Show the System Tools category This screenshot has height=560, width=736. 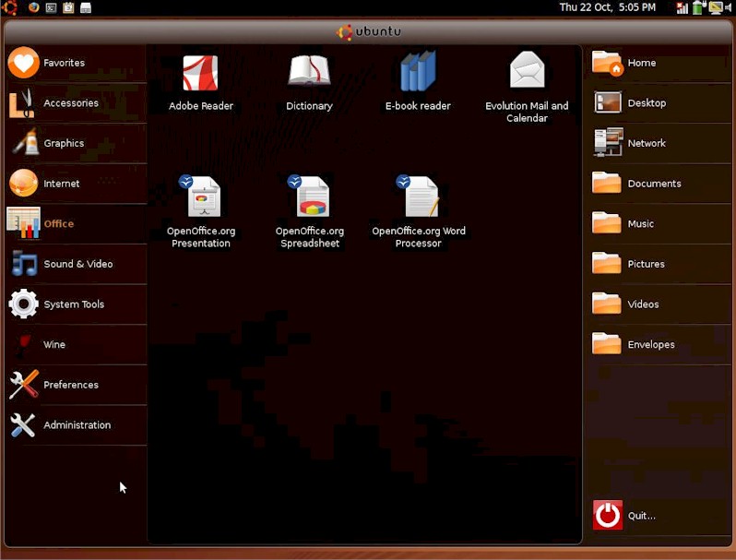(x=77, y=304)
